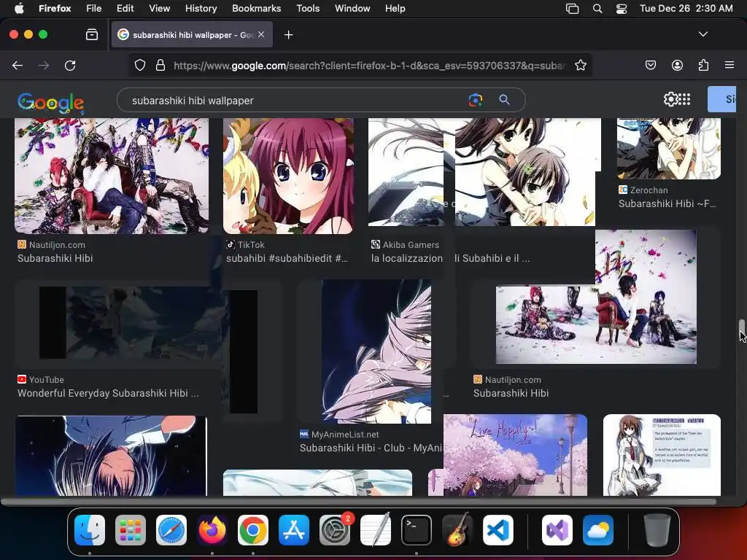Click 'YouTube' source label

tap(46, 379)
